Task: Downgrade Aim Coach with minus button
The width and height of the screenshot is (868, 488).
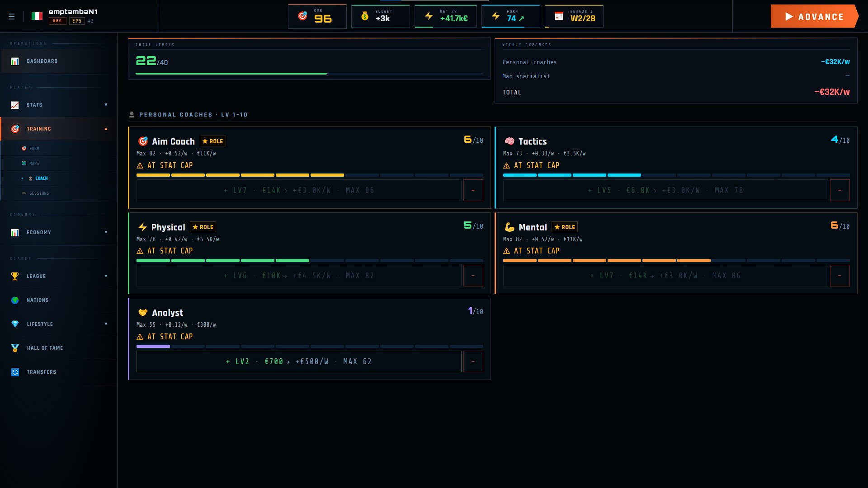Action: point(473,190)
